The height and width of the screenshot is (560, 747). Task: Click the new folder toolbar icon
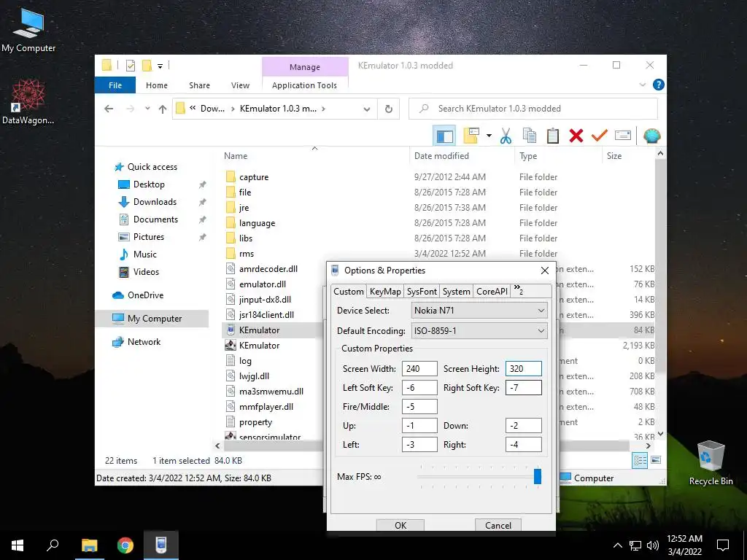pyautogui.click(x=471, y=136)
